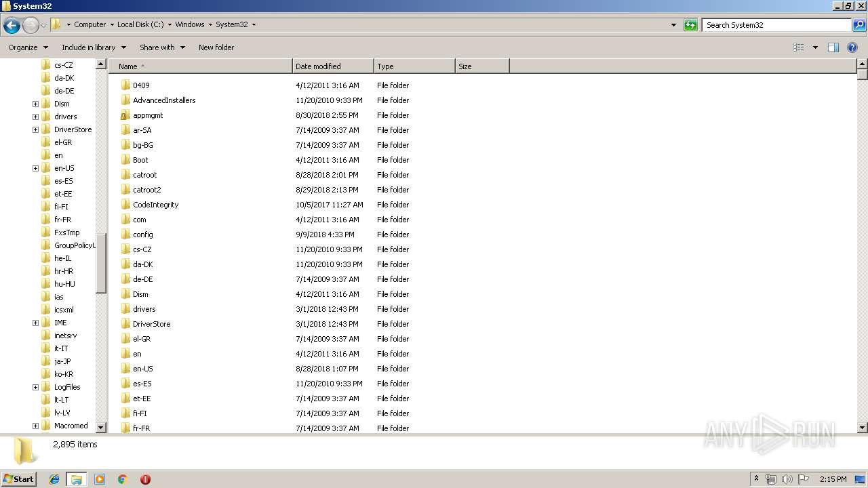
Task: Click the config folder icon
Action: coord(125,235)
